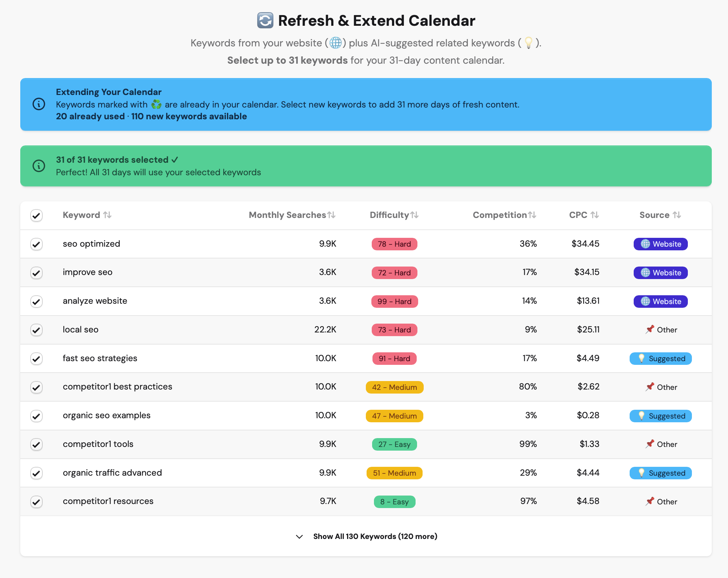Uncheck the competitor1 tools keyword
This screenshot has height=578, width=728.
pyautogui.click(x=36, y=444)
